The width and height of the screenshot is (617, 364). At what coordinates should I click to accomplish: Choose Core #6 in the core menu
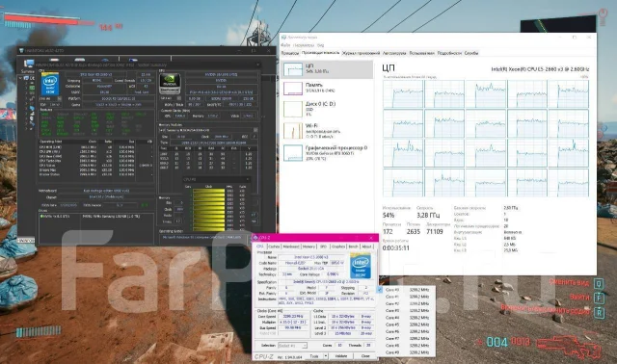click(x=407, y=332)
